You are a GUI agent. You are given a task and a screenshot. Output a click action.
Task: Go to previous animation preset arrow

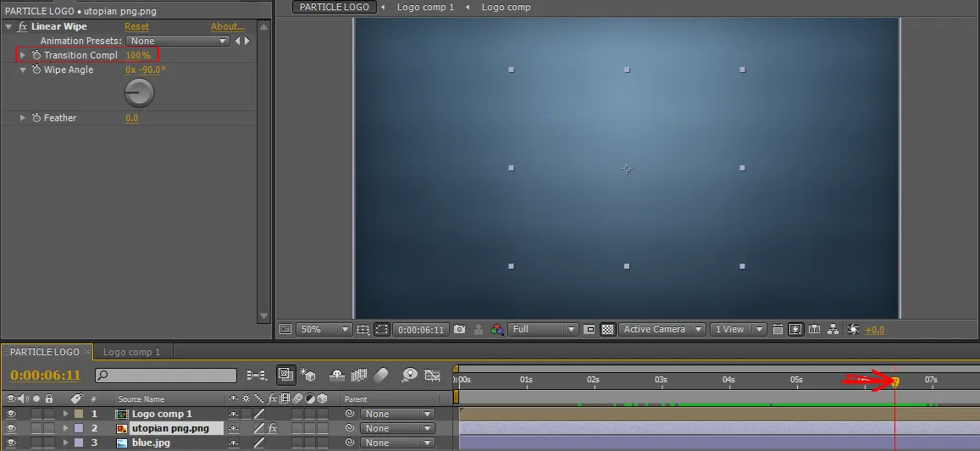(237, 41)
